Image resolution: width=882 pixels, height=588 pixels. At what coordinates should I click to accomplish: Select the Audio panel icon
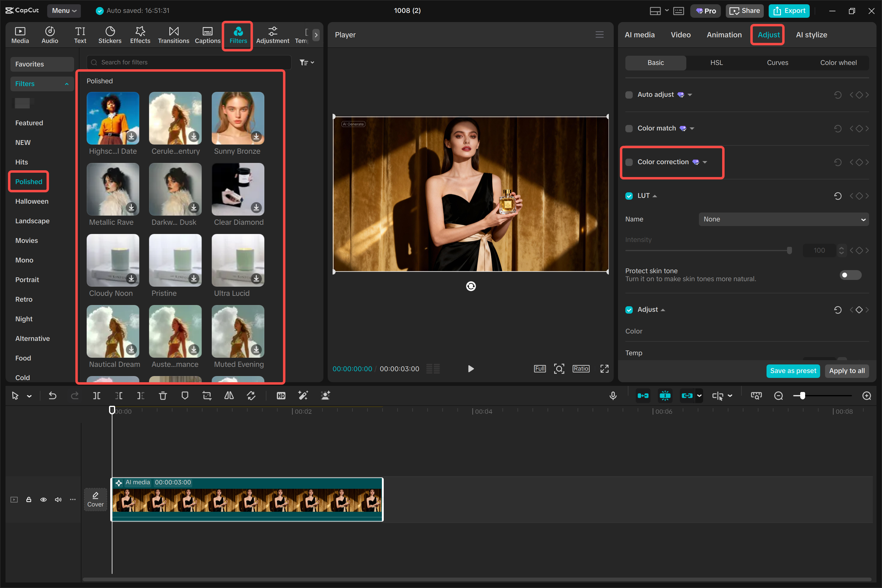point(50,35)
